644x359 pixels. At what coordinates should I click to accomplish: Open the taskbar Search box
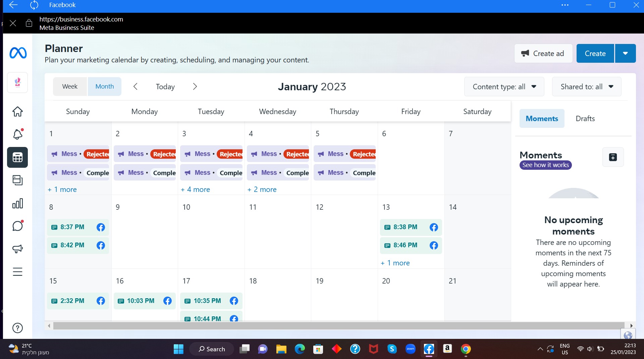tap(212, 349)
